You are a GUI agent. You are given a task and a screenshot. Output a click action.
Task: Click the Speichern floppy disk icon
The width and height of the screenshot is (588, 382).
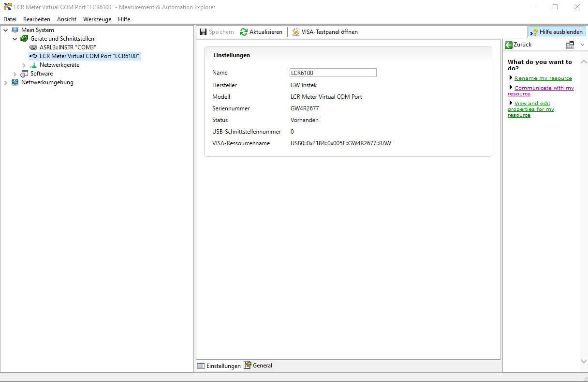[x=203, y=32]
